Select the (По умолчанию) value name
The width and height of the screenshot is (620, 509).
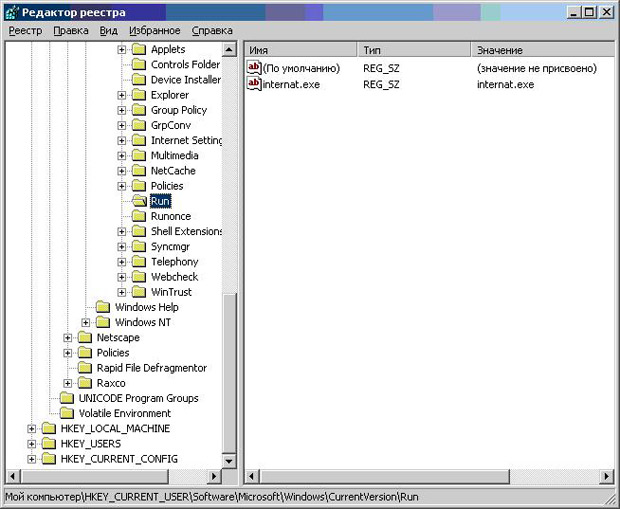301,68
